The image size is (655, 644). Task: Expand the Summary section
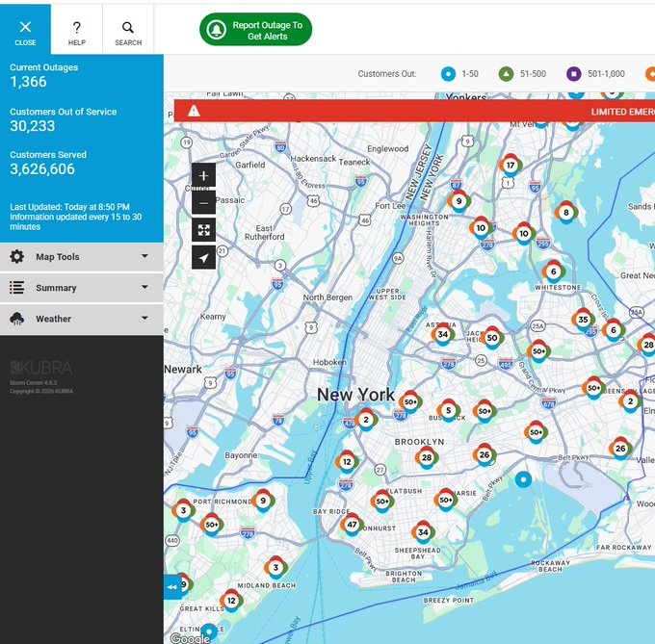[82, 288]
